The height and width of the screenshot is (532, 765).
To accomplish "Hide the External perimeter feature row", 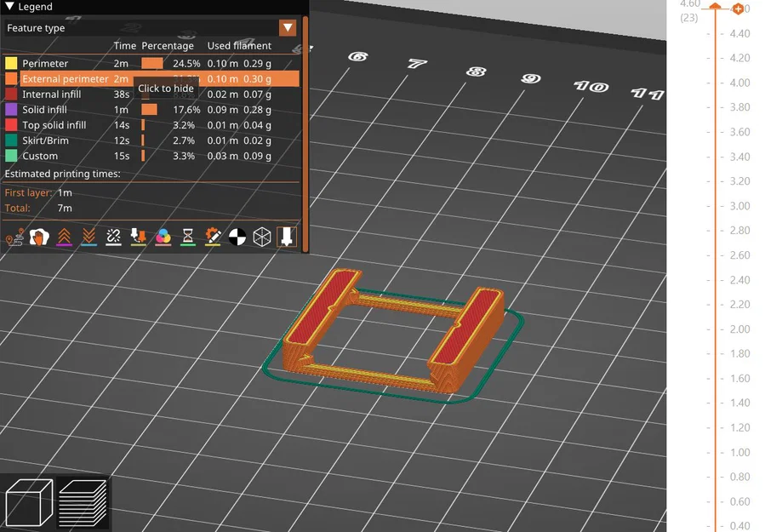I will point(151,78).
